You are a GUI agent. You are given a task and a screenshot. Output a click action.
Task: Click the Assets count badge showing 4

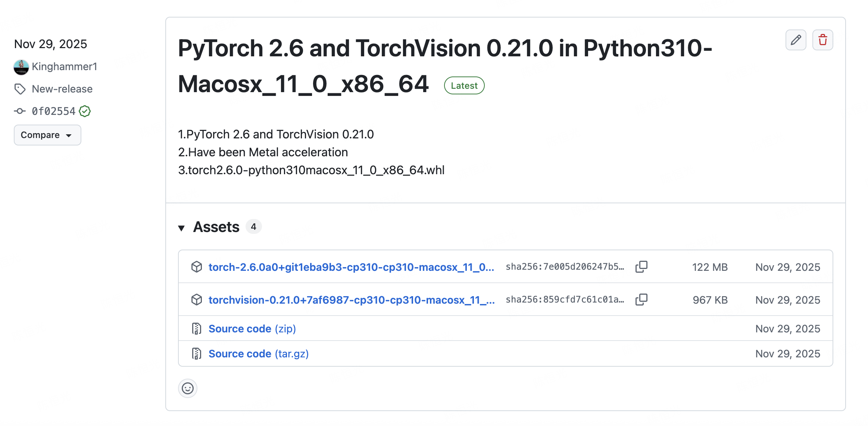click(254, 226)
